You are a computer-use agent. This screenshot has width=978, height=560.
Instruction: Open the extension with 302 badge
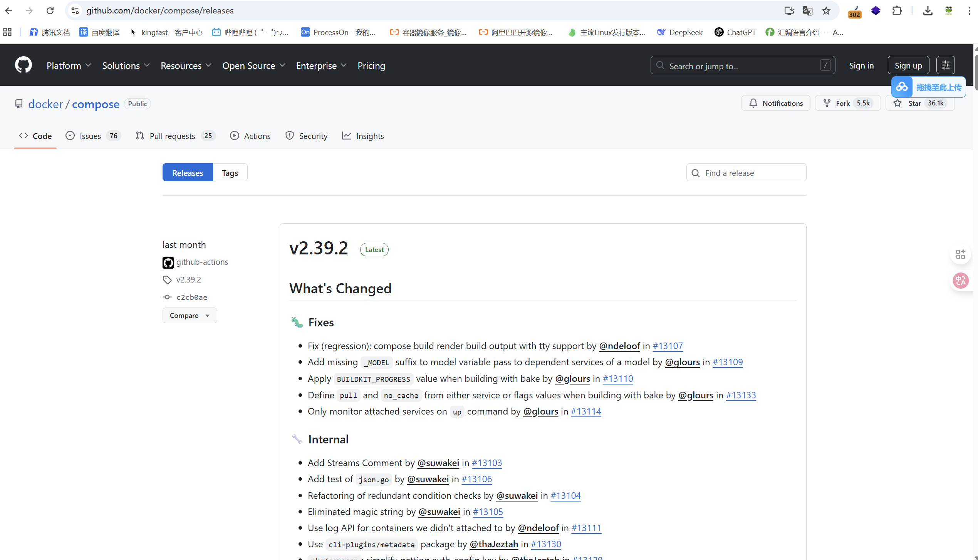(x=855, y=12)
